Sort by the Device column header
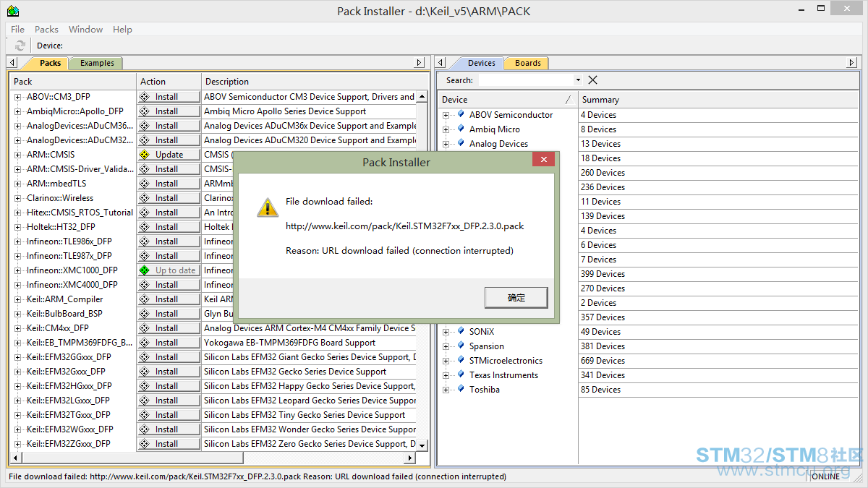Viewport: 868px width, 488px height. (x=508, y=100)
